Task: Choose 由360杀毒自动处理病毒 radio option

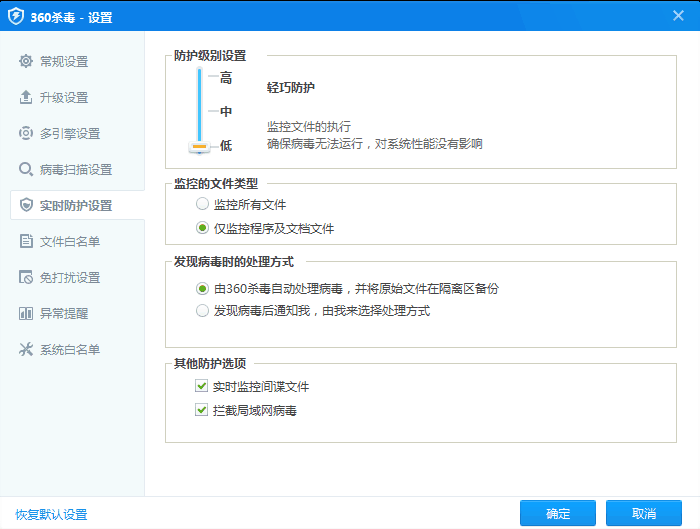Action: point(202,289)
